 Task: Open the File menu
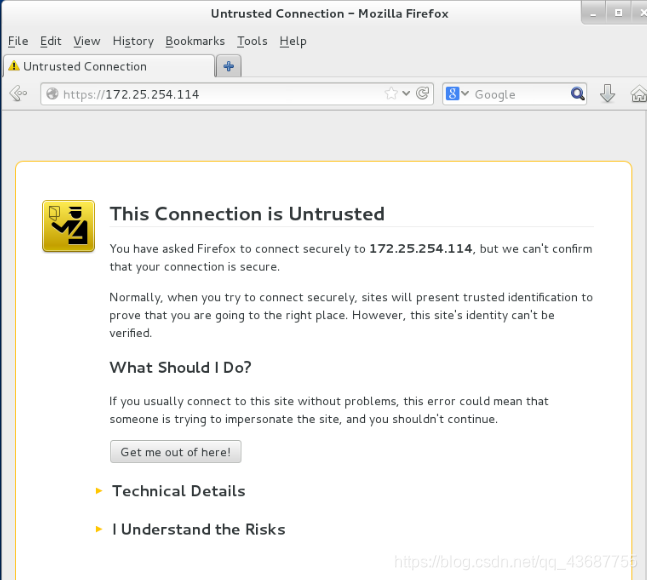click(18, 41)
